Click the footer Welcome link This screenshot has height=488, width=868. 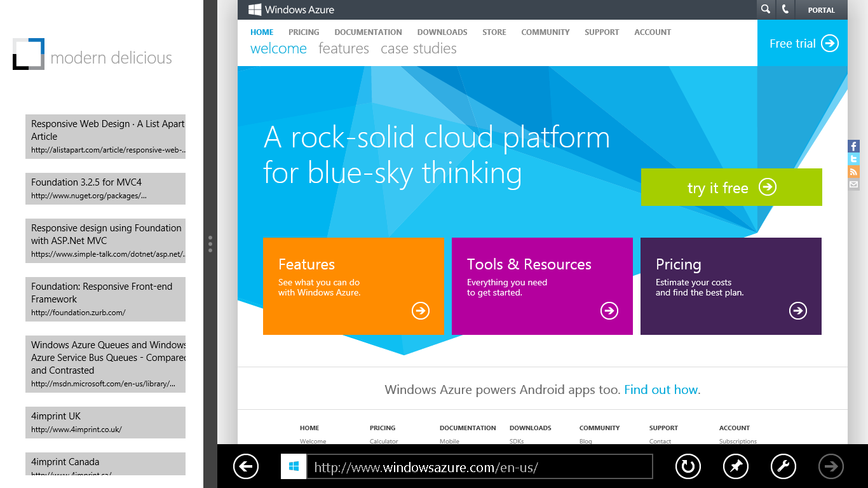click(x=313, y=441)
